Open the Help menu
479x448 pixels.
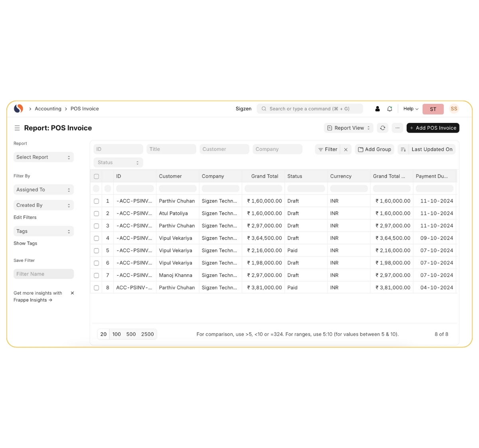pos(410,109)
